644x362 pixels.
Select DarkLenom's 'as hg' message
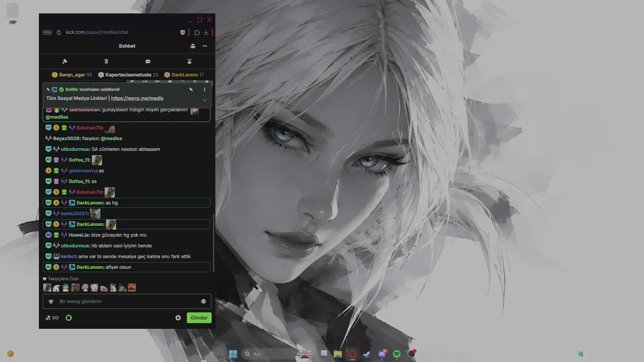coord(126,203)
